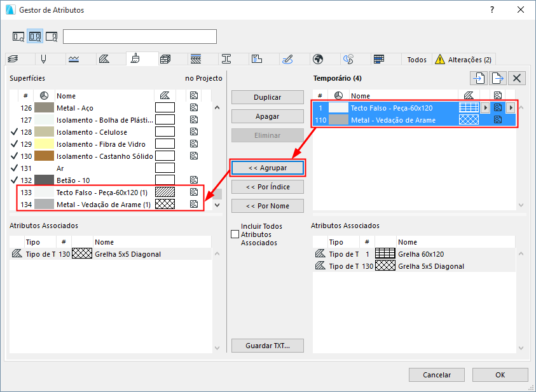The image size is (536, 392).
Task: Open the Cities globe tab
Action: [318, 60]
